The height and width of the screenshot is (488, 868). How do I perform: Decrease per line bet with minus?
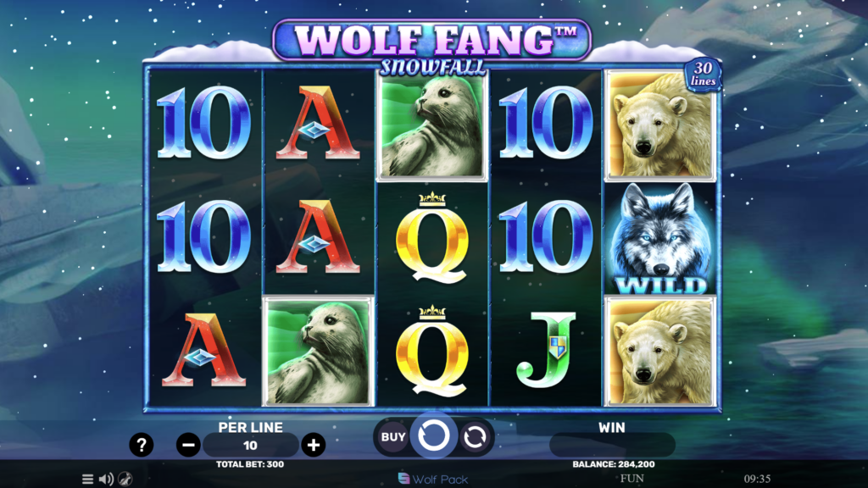click(x=188, y=445)
